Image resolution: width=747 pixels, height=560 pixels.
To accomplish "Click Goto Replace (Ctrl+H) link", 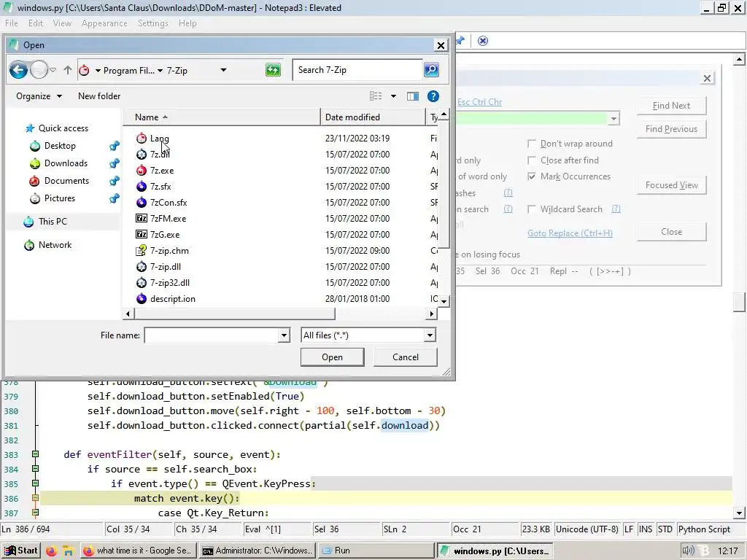I will click(x=570, y=233).
